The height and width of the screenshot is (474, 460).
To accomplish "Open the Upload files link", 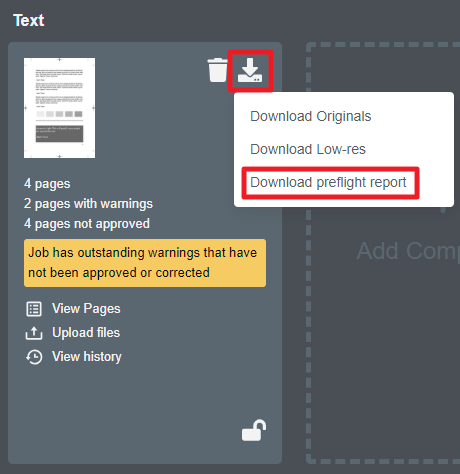I will tap(86, 333).
